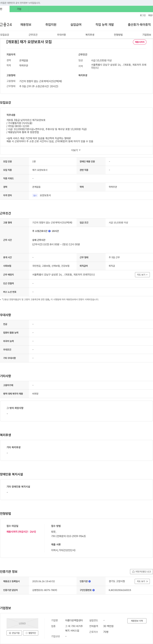Click the certification number KJKC002506260015
This screenshot has width=153, height=644.
click(x=120, y=590)
